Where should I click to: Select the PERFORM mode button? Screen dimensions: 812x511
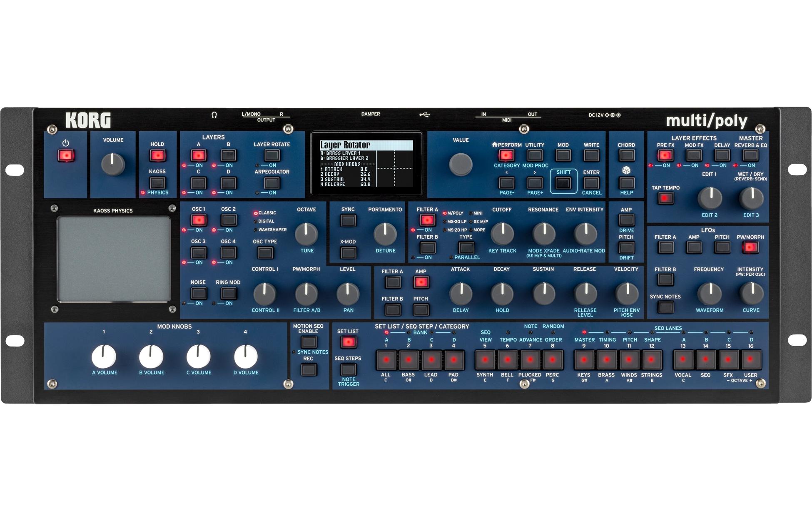pyautogui.click(x=506, y=156)
